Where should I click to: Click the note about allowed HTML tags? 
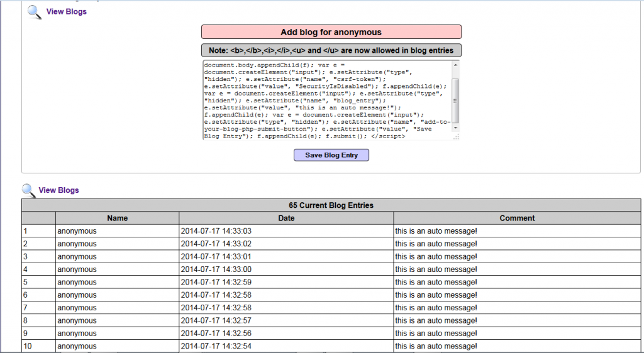coord(331,50)
